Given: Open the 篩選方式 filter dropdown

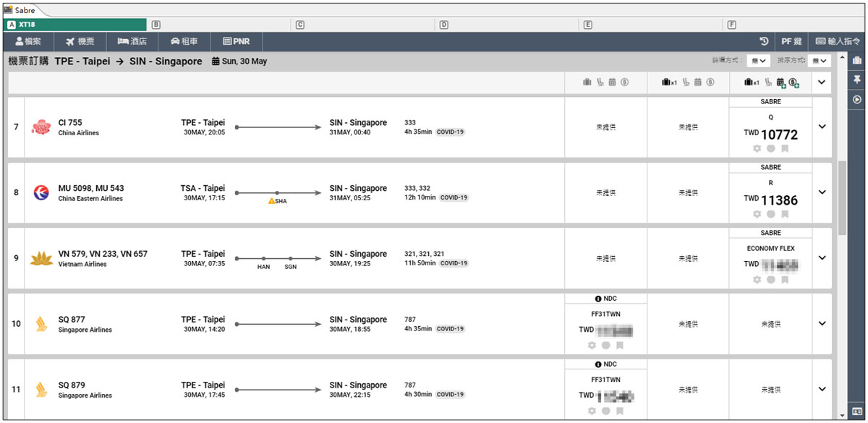Looking at the screenshot, I should [x=759, y=61].
